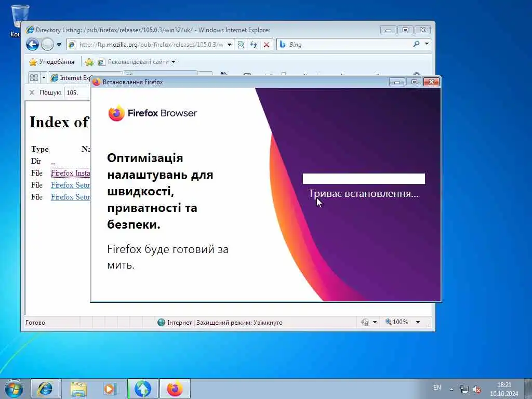Click the 'Dir' type cell text
532x399 pixels.
click(36, 161)
